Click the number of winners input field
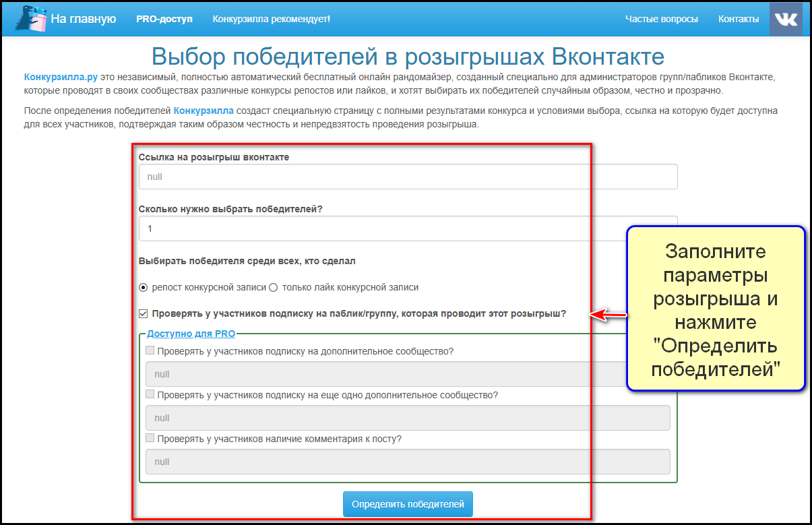Viewport: 812px width, 525px height. pyautogui.click(x=407, y=228)
